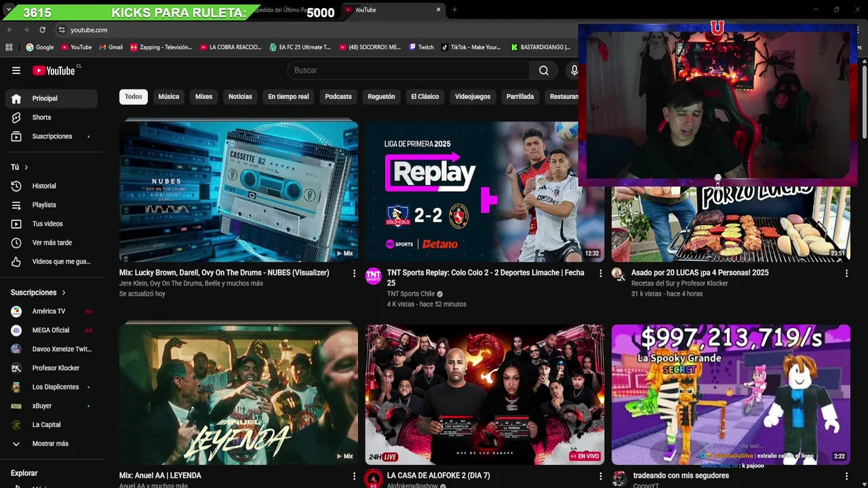Image resolution: width=868 pixels, height=488 pixels.
Task: Expand the Suscripciones section heading
Action: click(39, 293)
